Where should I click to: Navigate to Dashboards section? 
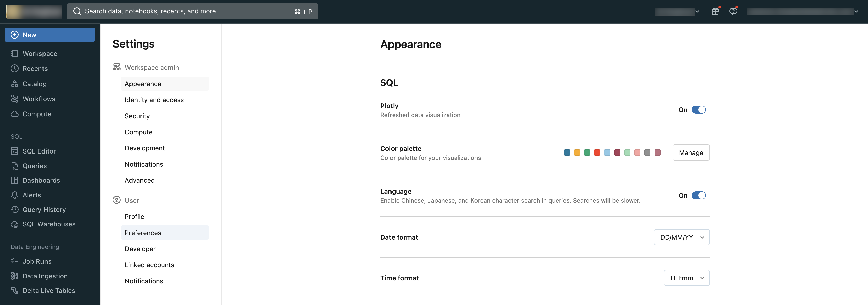tap(41, 180)
